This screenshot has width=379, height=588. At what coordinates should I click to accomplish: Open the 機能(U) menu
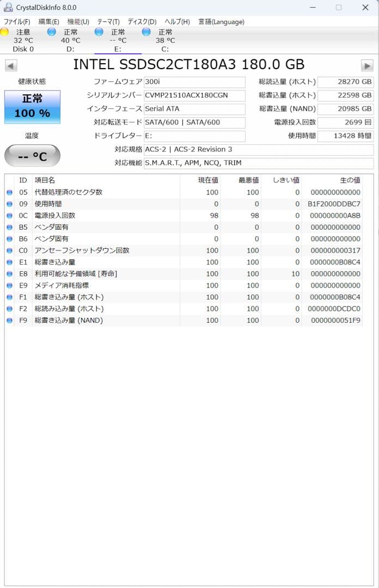coord(78,22)
